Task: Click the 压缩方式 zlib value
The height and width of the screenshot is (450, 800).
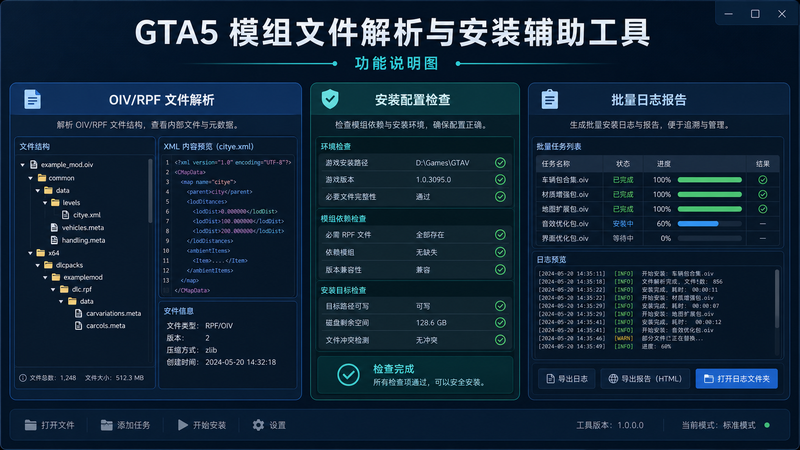Action: [x=211, y=350]
